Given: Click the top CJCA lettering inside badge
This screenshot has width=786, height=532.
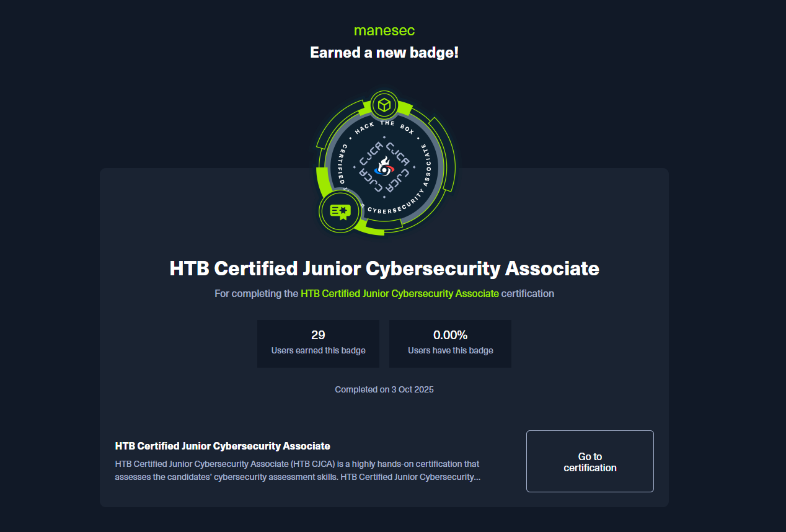Looking at the screenshot, I should 397,152.
